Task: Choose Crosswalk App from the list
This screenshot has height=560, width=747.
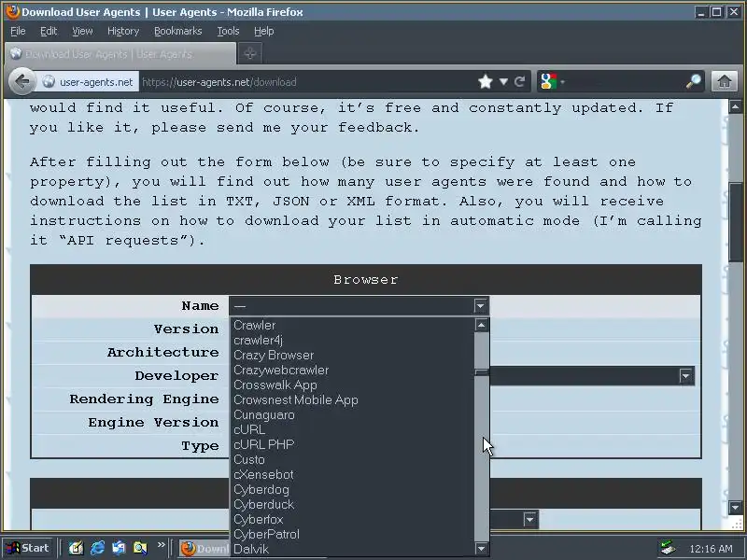Action: click(353, 385)
